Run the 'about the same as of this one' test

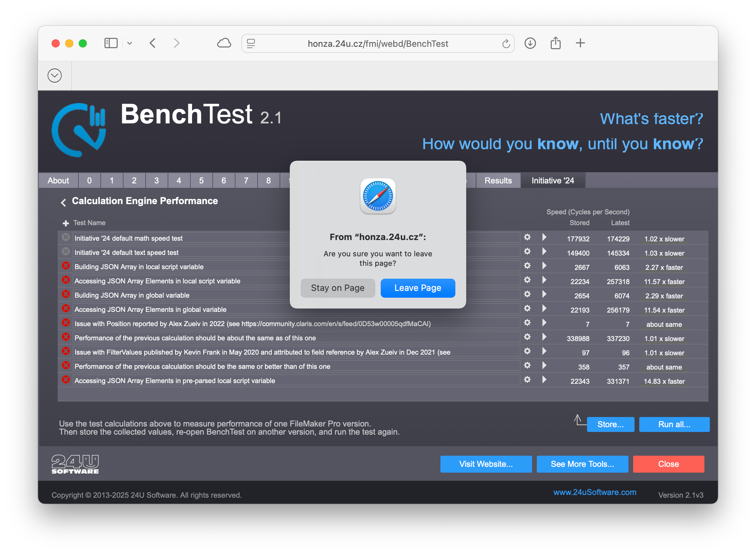point(544,337)
